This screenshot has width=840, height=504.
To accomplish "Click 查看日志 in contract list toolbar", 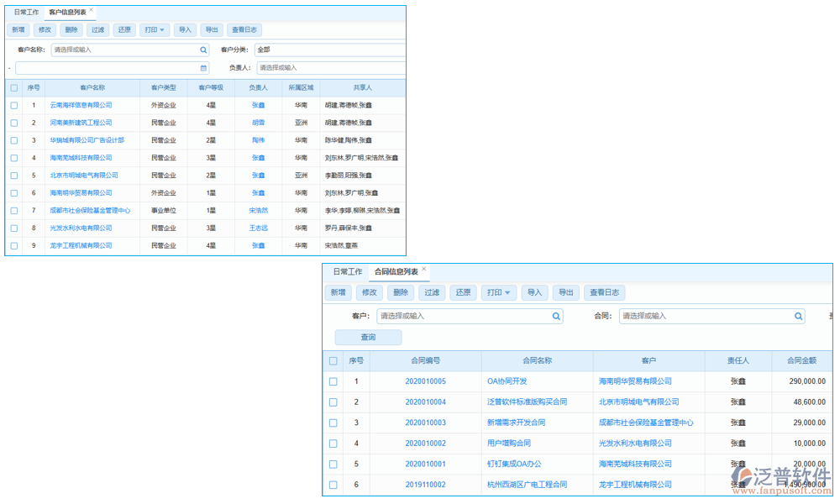I will 604,292.
